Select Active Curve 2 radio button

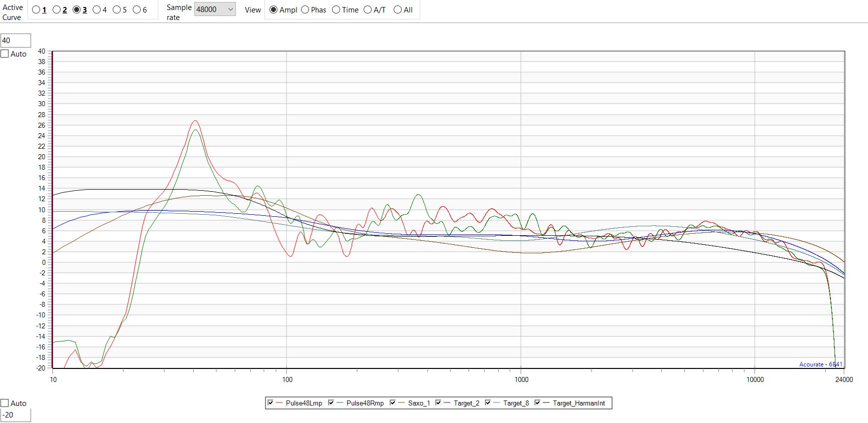click(57, 10)
